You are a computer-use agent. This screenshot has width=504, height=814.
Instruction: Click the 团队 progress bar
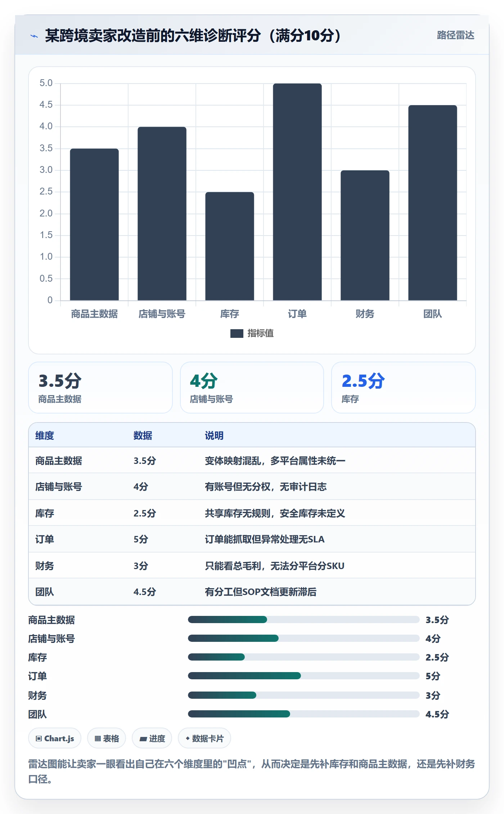303,714
